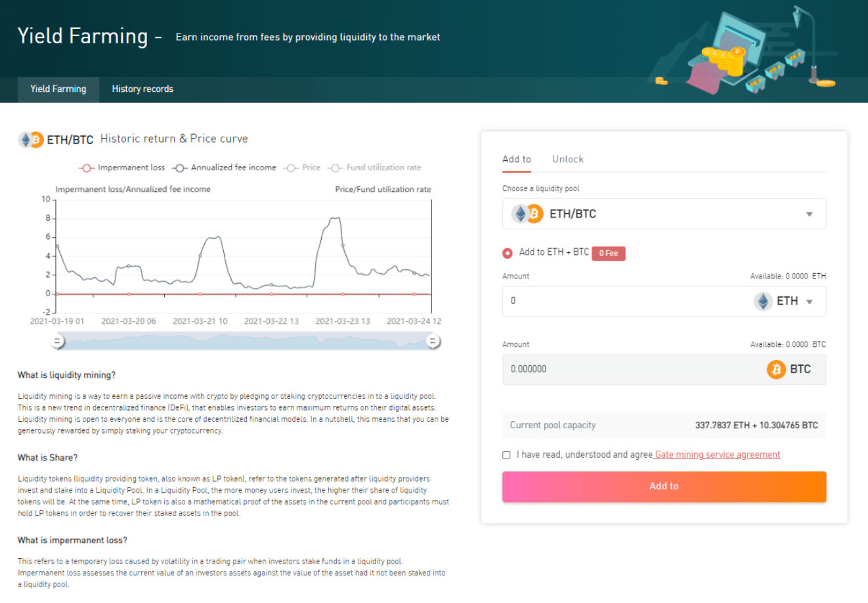Screen dimensions: 868x603
Task: Tick the mining service agreement checkbox
Action: pyautogui.click(x=506, y=455)
